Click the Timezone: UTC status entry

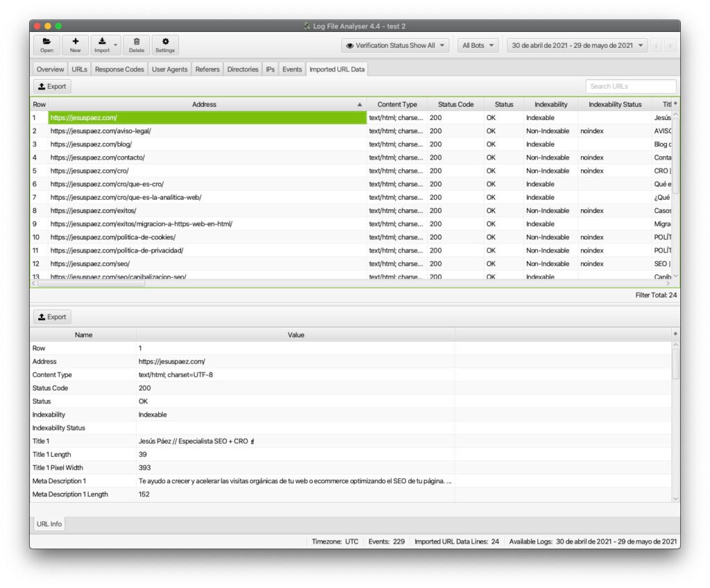tap(335, 542)
